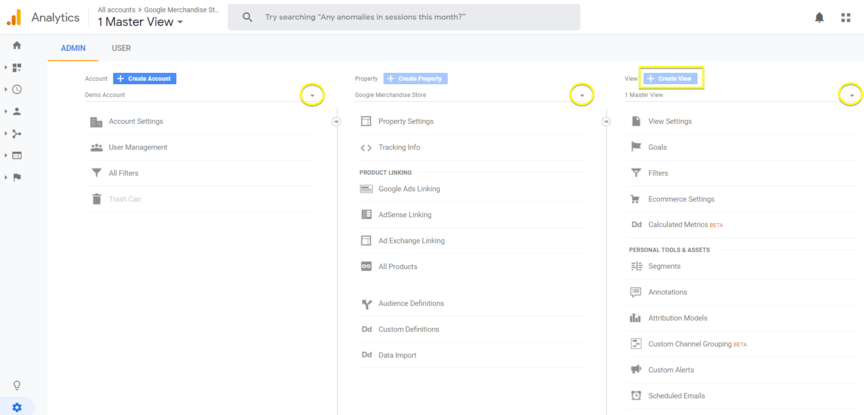Open the Behavior sidebar icon
The image size is (864, 415).
click(17, 155)
